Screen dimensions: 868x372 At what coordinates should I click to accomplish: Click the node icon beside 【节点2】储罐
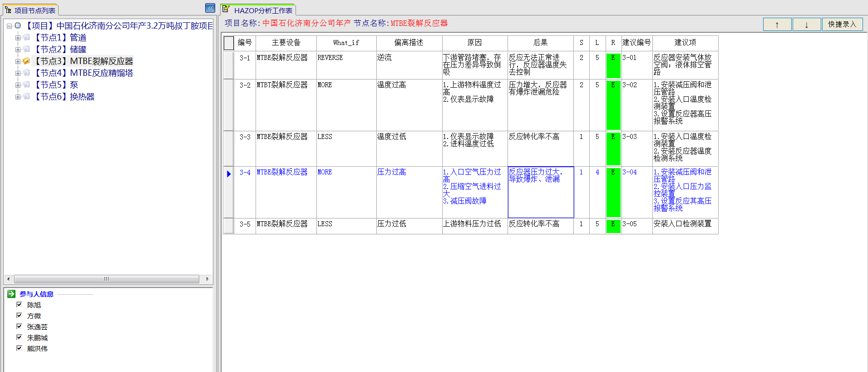pos(26,49)
